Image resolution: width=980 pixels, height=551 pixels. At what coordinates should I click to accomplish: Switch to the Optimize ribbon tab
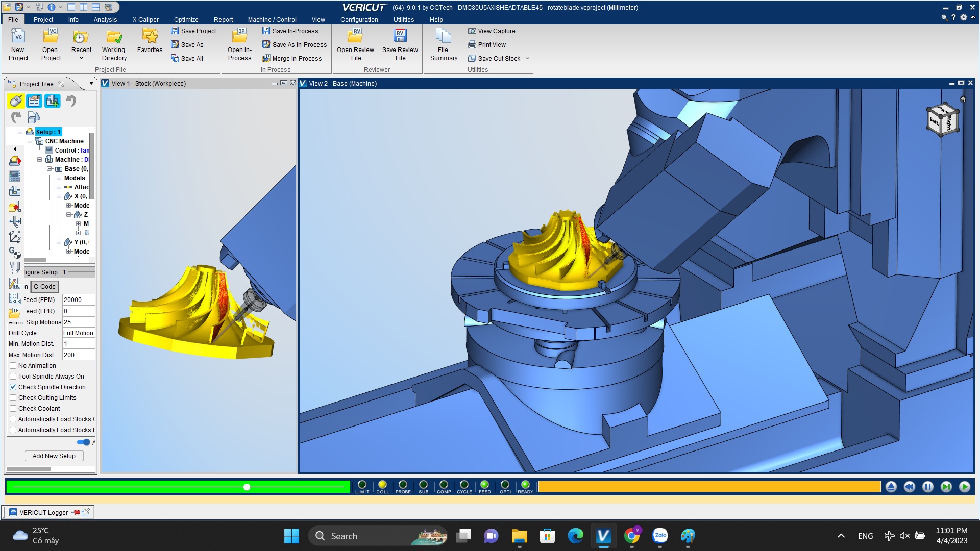[x=186, y=19]
